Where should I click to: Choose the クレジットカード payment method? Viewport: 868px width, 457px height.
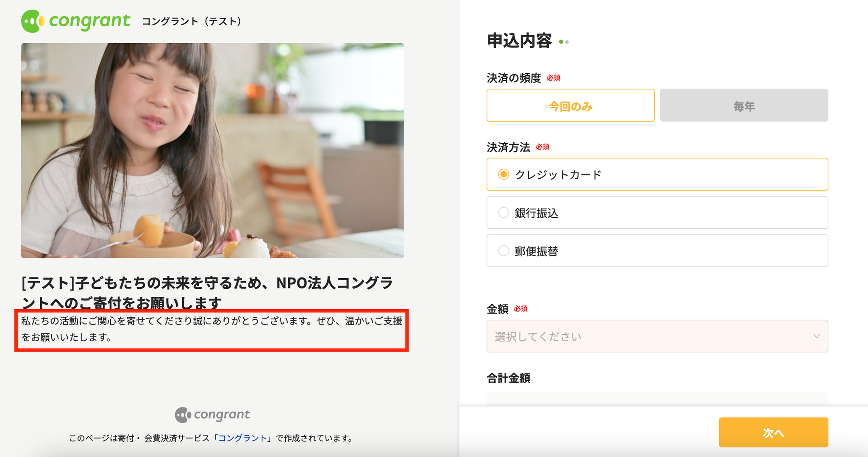pyautogui.click(x=657, y=174)
